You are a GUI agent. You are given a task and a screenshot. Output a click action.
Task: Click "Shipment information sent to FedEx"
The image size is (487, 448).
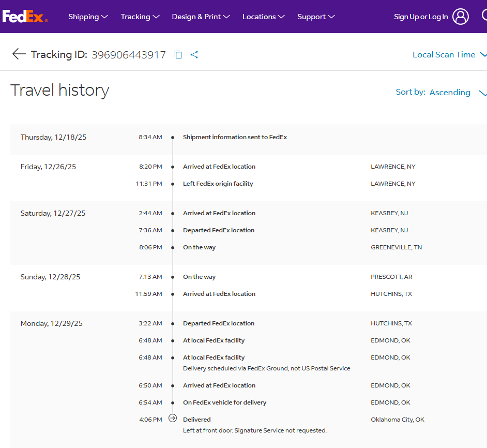click(x=235, y=137)
